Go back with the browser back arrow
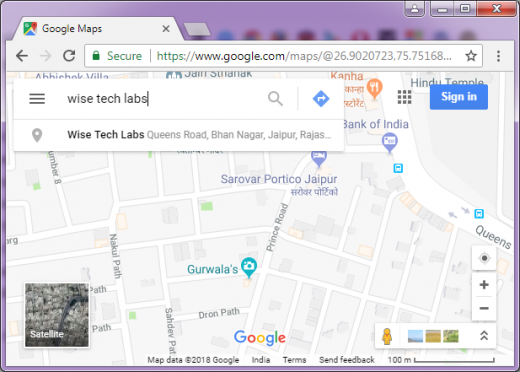 [x=22, y=56]
